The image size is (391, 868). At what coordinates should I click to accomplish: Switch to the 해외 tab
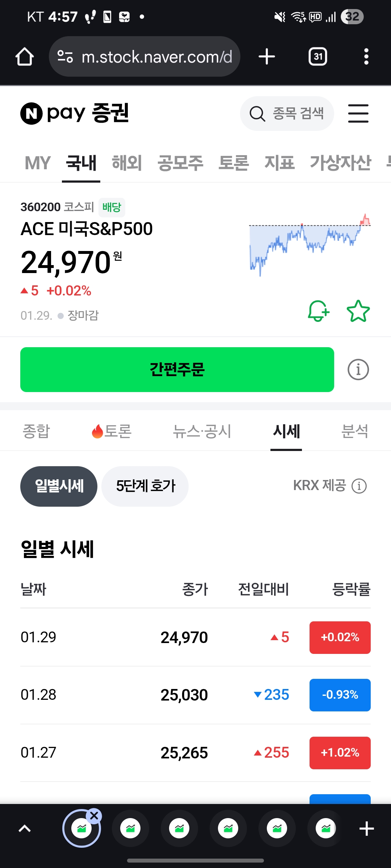pos(127,163)
